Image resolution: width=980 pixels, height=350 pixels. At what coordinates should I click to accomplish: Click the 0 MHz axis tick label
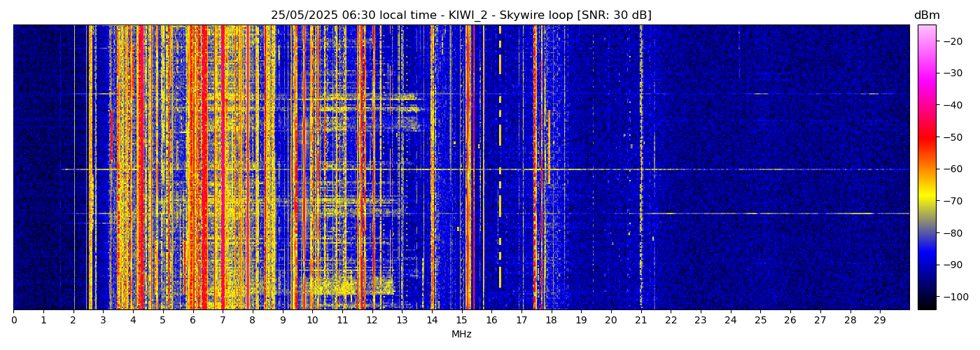tap(13, 320)
